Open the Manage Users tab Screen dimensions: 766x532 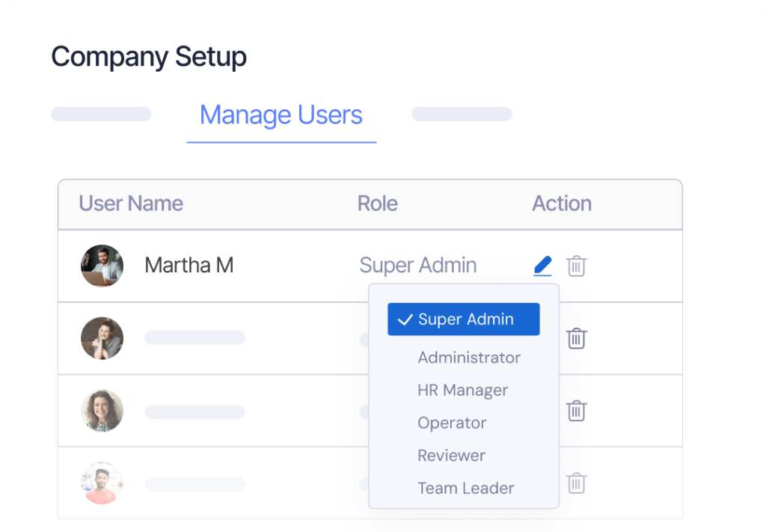281,115
